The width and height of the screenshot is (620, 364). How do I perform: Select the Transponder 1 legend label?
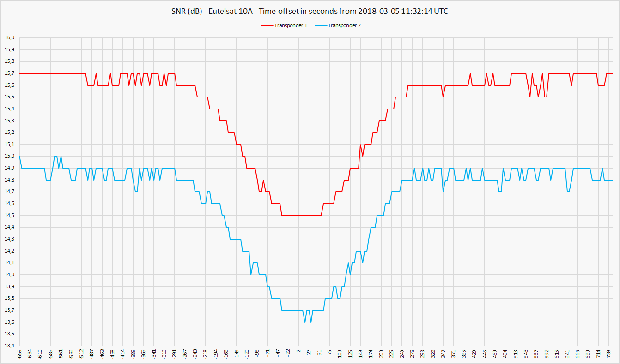pyautogui.click(x=291, y=26)
